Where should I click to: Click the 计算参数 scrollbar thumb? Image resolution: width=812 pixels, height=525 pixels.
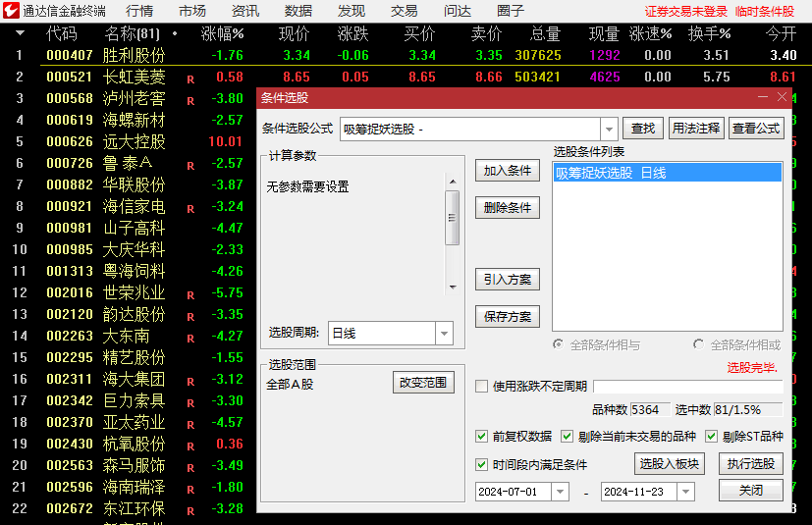tap(452, 218)
